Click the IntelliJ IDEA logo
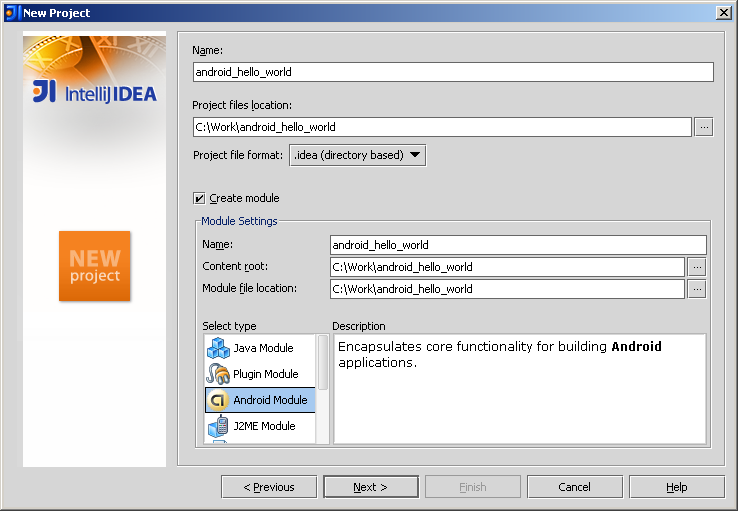Viewport: 738px width, 511px height. [94, 93]
